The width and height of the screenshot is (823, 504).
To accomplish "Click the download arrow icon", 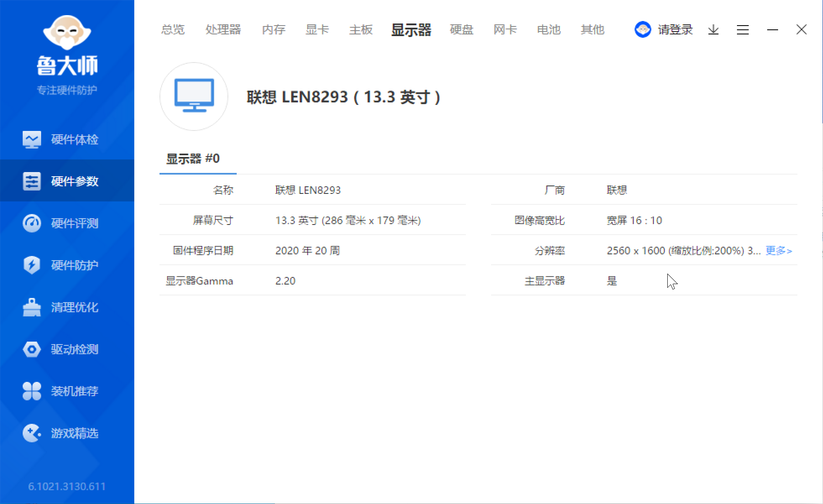I will point(713,30).
